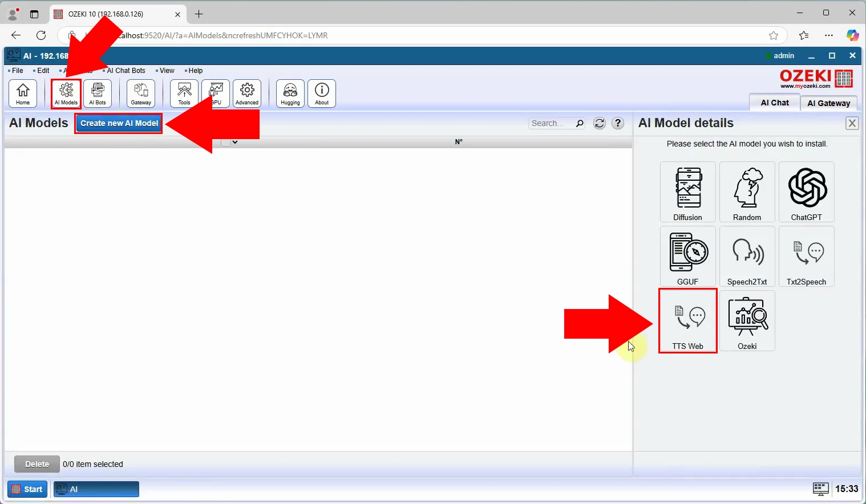This screenshot has height=504, width=866.
Task: Close the OZEKI 10 browser tab
Action: (x=177, y=14)
